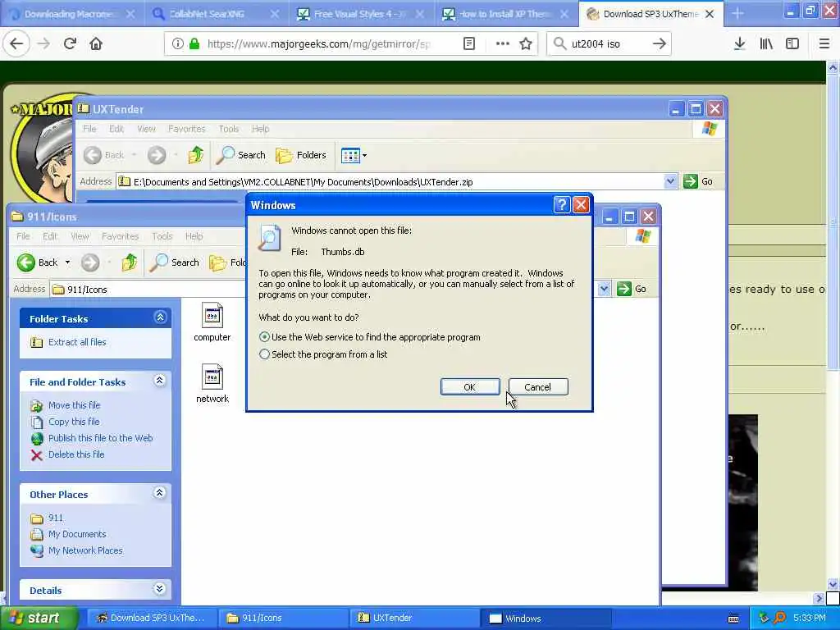Screen dimensions: 840x630
Task: Open page actions three-dot menu
Action: tap(502, 44)
